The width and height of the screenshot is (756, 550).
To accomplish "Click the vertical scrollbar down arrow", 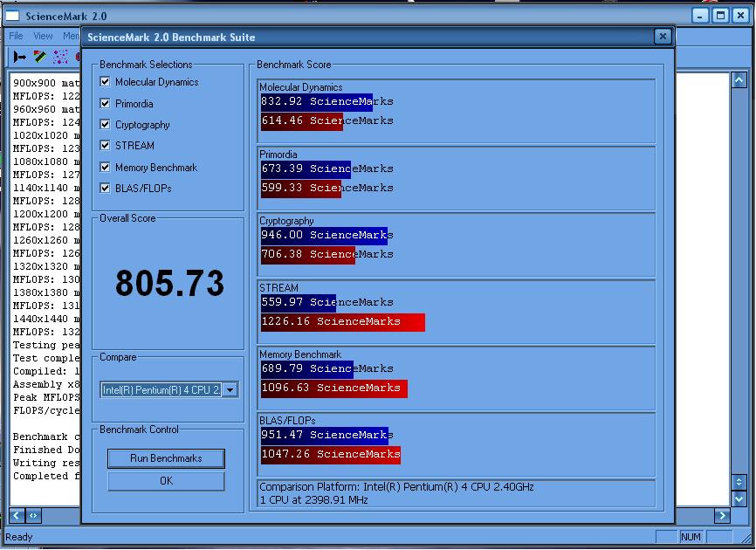I will (739, 498).
